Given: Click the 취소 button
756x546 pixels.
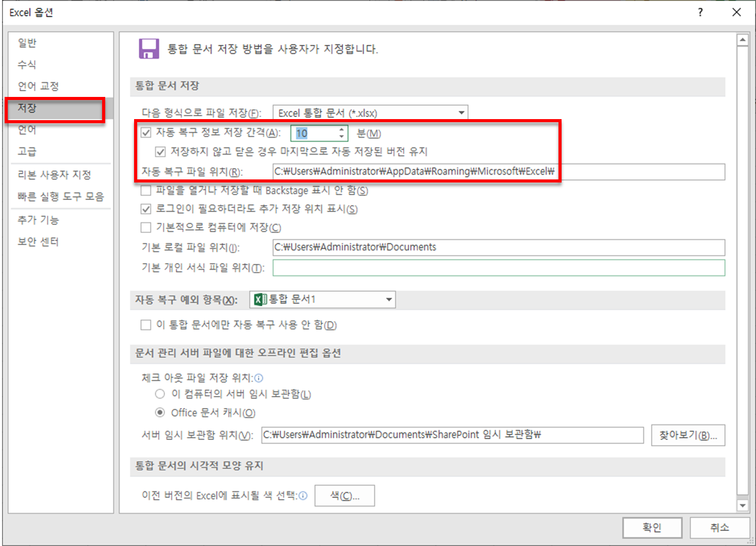Looking at the screenshot, I should click(719, 527).
